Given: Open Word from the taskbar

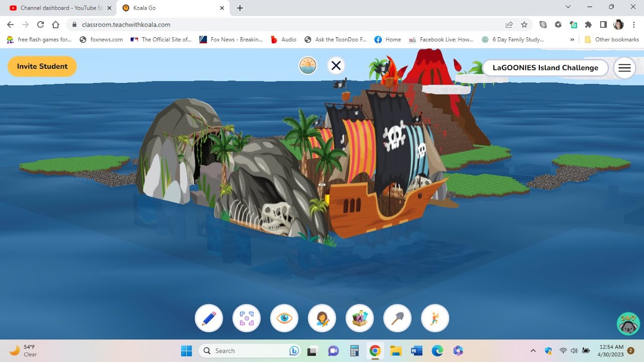Looking at the screenshot, I should pos(417,350).
